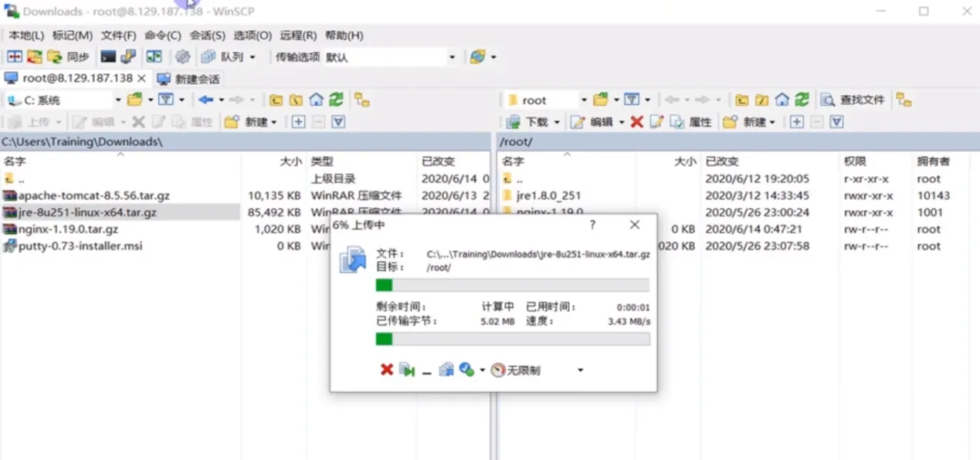Open the 文件(F) menu
Screen dimensions: 980x460
[x=118, y=36]
